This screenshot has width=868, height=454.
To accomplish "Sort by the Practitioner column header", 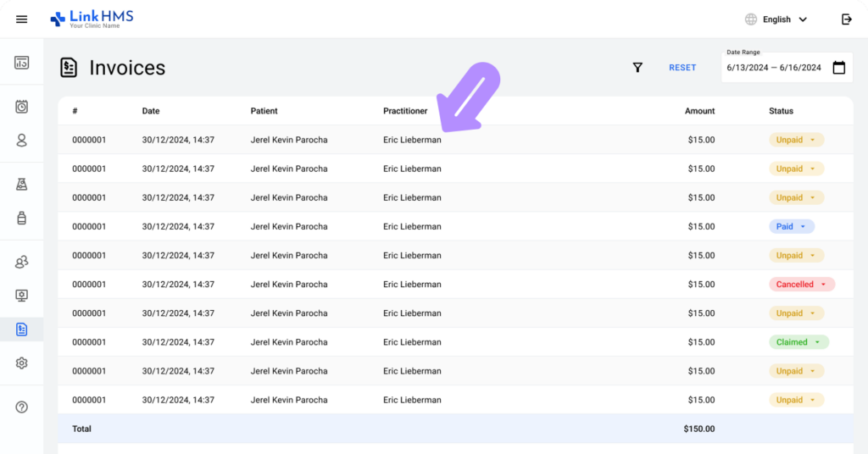I will pyautogui.click(x=405, y=111).
